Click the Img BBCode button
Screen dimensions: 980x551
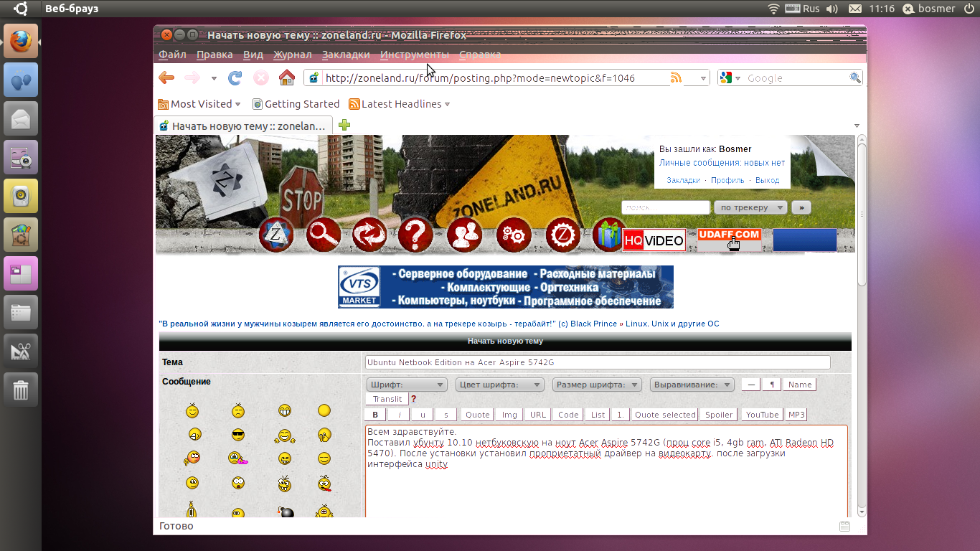(x=509, y=415)
